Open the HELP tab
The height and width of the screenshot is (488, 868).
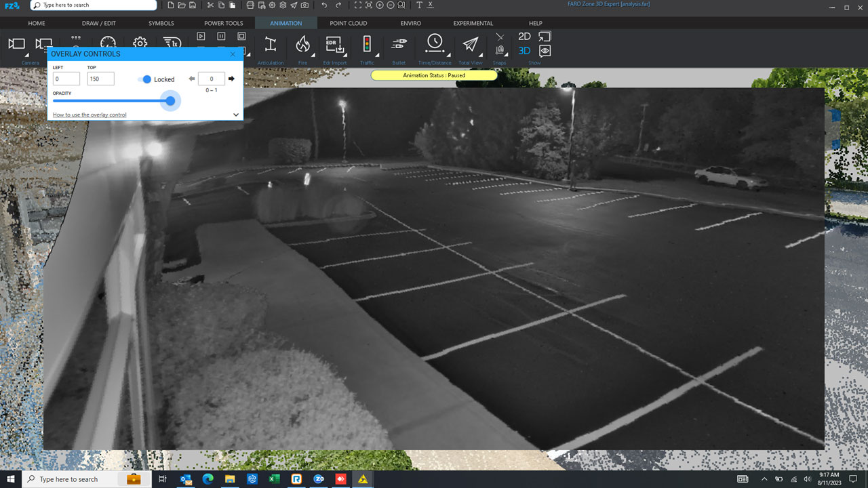536,23
